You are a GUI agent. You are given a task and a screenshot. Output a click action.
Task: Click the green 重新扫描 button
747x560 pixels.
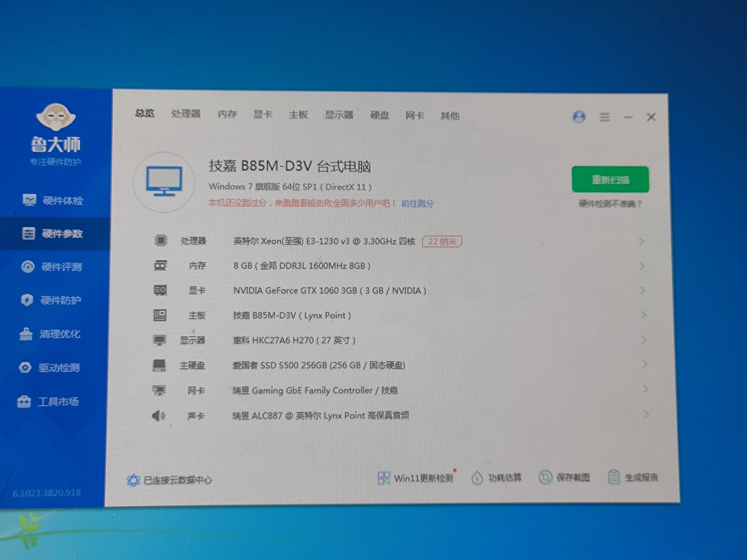click(610, 180)
